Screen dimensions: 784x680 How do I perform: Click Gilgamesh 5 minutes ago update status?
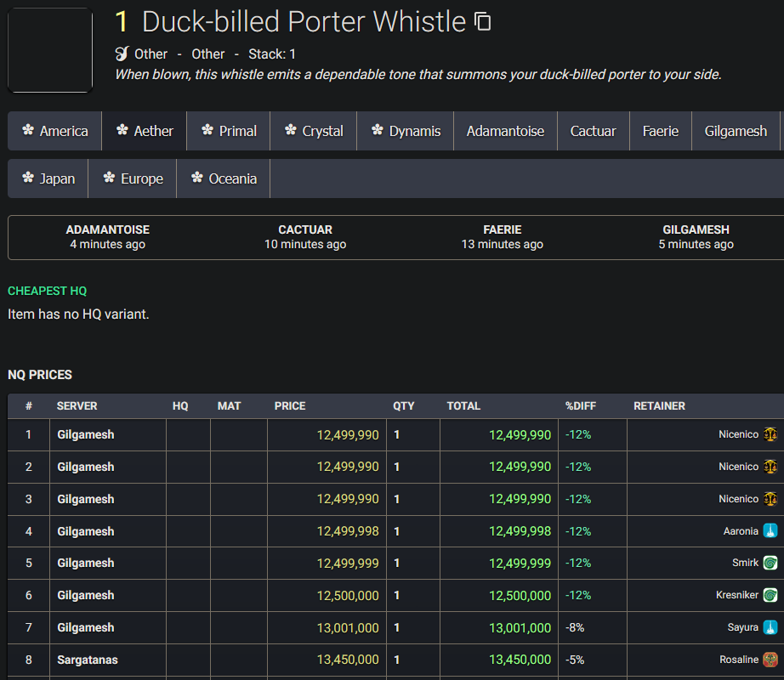tap(696, 237)
